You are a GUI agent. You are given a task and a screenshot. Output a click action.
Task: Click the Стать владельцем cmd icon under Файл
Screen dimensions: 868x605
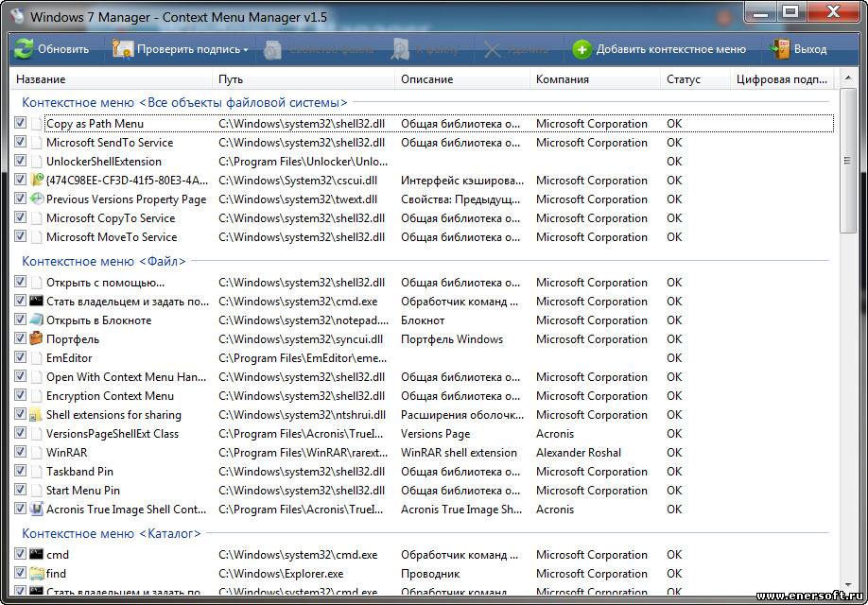(37, 301)
